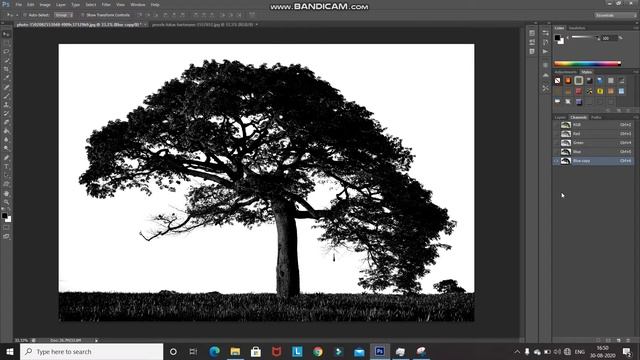Viewport: 640px width, 360px height.
Task: Toggle visibility of Blue channel
Action: [x=556, y=152]
